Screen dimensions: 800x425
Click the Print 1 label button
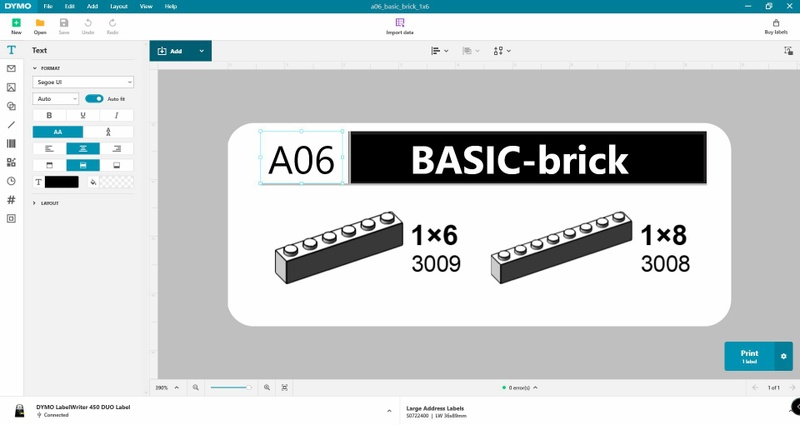click(x=749, y=356)
